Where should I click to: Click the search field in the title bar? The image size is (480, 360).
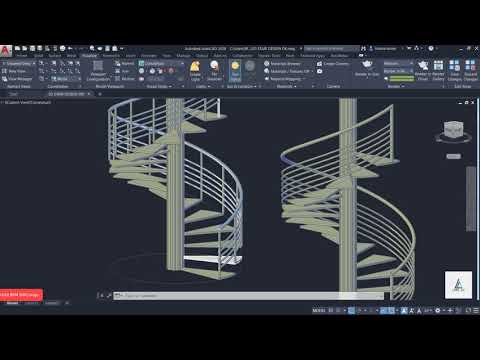click(x=332, y=49)
